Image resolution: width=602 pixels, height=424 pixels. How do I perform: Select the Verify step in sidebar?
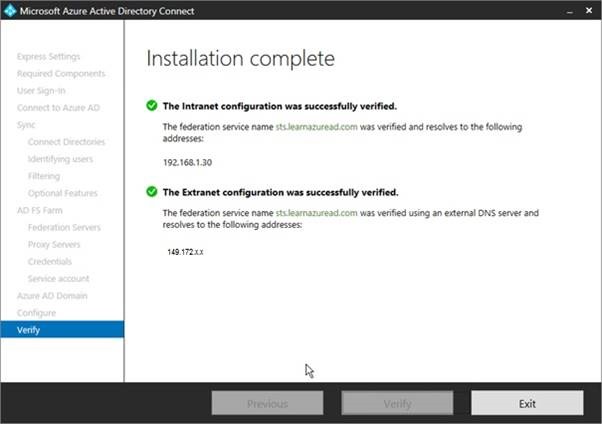pyautogui.click(x=62, y=330)
